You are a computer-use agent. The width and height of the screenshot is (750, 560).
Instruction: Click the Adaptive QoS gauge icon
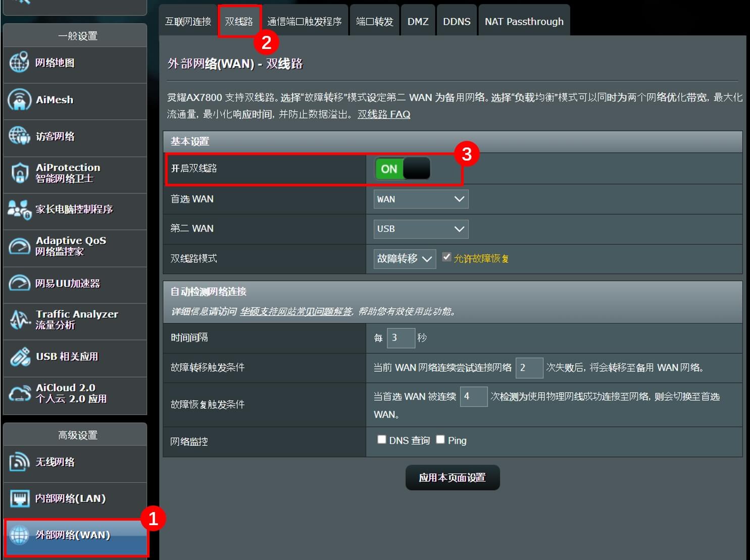tap(19, 246)
